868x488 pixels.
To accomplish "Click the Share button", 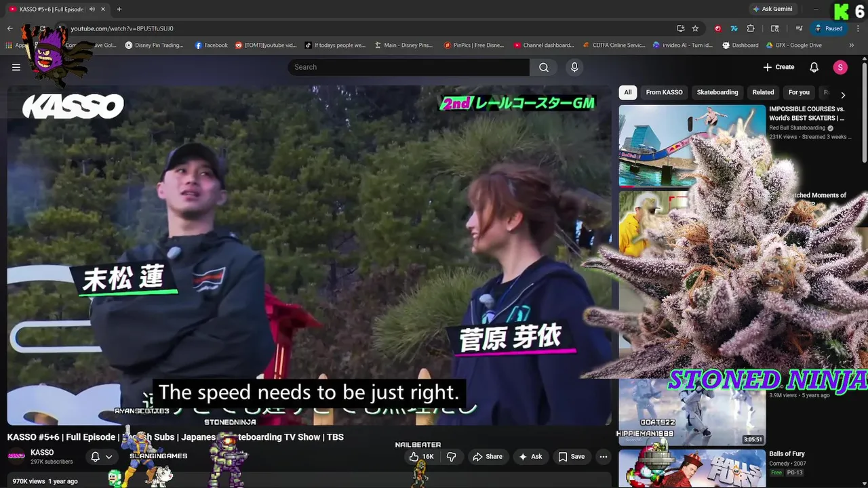I will [488, 457].
